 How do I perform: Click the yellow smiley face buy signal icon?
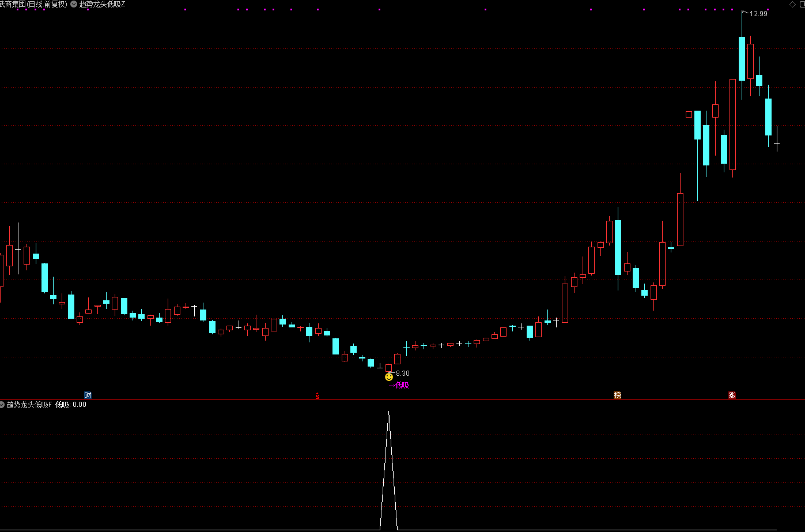tap(389, 377)
